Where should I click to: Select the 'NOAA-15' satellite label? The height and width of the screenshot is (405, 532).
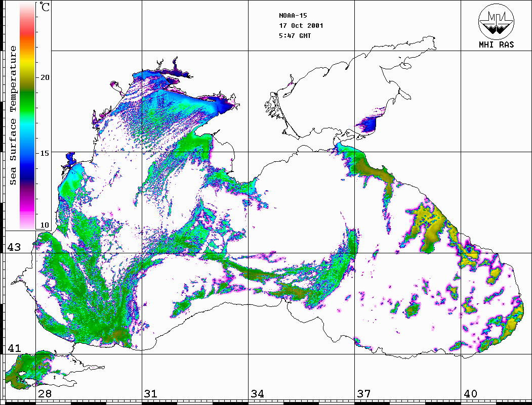(293, 16)
